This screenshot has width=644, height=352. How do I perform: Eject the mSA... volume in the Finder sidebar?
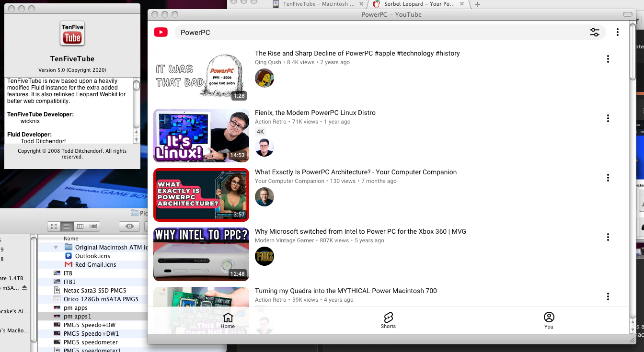tap(24, 287)
